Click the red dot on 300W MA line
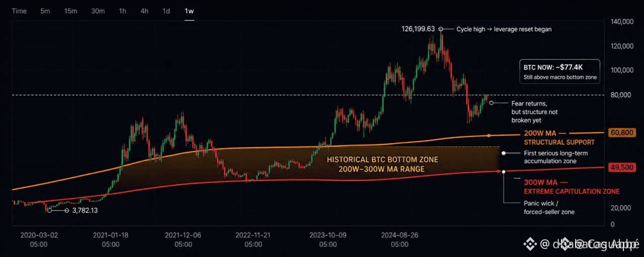The height and width of the screenshot is (257, 644). click(x=499, y=172)
